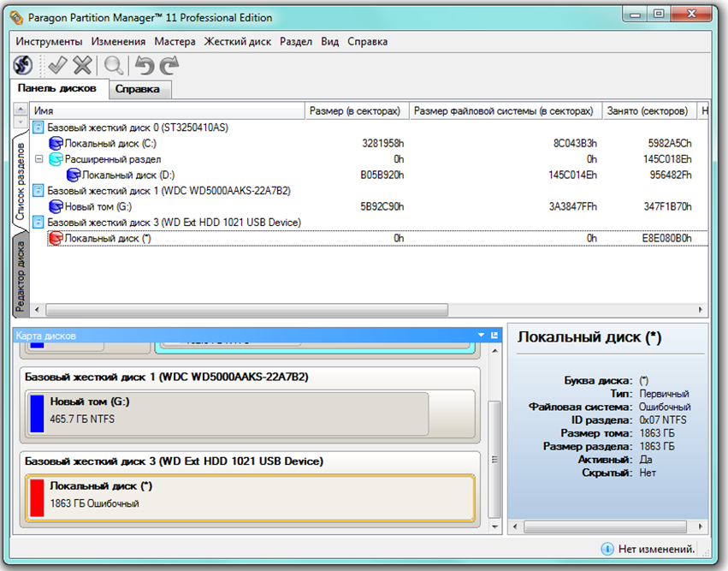Click the pop-out icon on Карта дисков header

[x=494, y=335]
